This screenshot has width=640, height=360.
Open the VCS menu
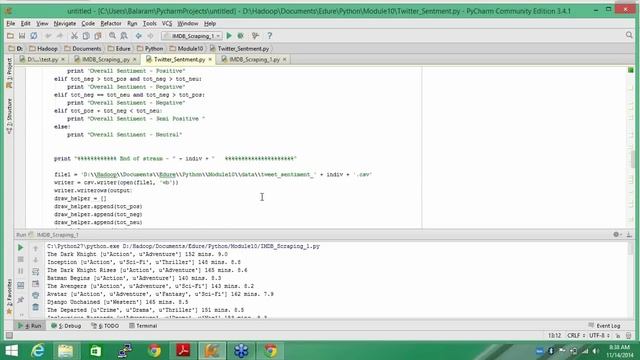[x=167, y=24]
